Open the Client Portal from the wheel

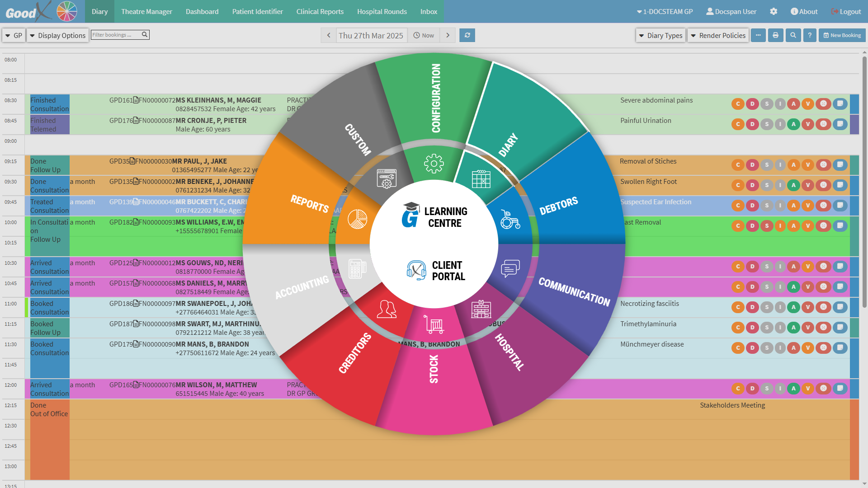click(435, 270)
